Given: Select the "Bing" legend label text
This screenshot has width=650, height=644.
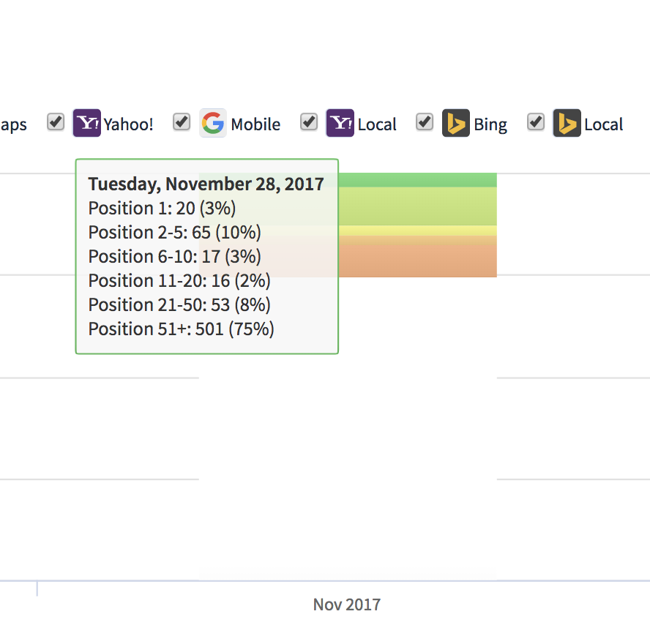Looking at the screenshot, I should click(x=490, y=124).
